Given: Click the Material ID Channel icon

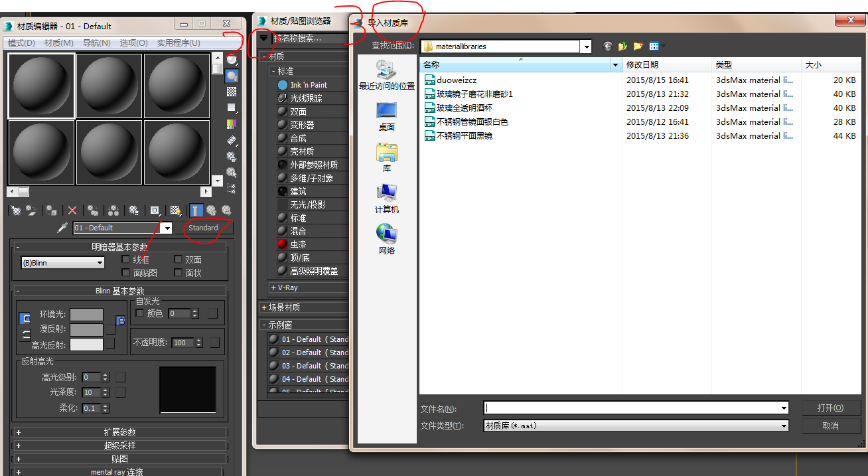Looking at the screenshot, I should point(154,210).
